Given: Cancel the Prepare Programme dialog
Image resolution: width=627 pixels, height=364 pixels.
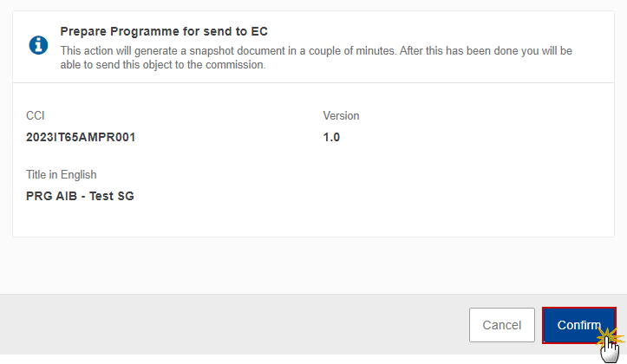Looking at the screenshot, I should (502, 325).
